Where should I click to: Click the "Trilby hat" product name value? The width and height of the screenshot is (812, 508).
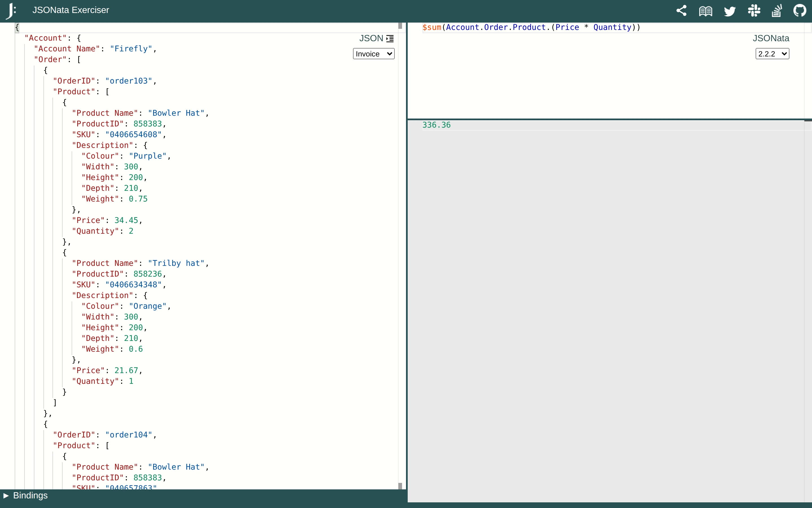pyautogui.click(x=176, y=263)
